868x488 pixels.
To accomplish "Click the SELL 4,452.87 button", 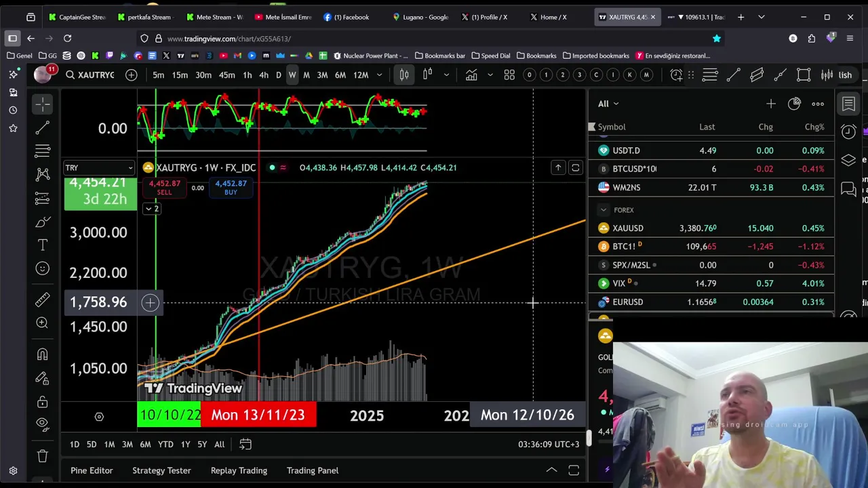I will click(x=164, y=188).
